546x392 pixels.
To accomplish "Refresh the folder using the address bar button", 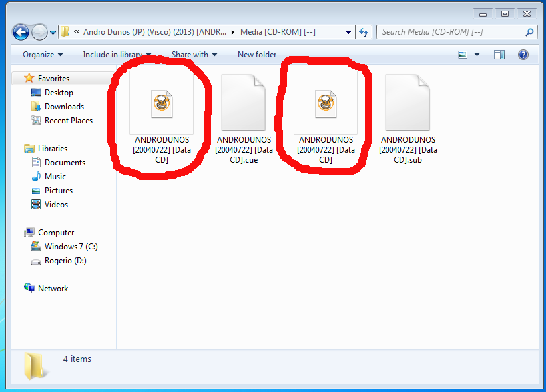I will pos(364,32).
